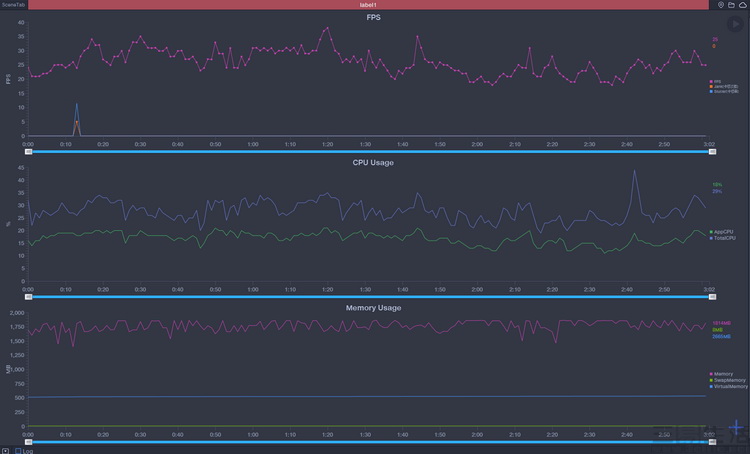Grab Memory Usage chart right range handle
The width and height of the screenshot is (750, 454).
[712, 442]
